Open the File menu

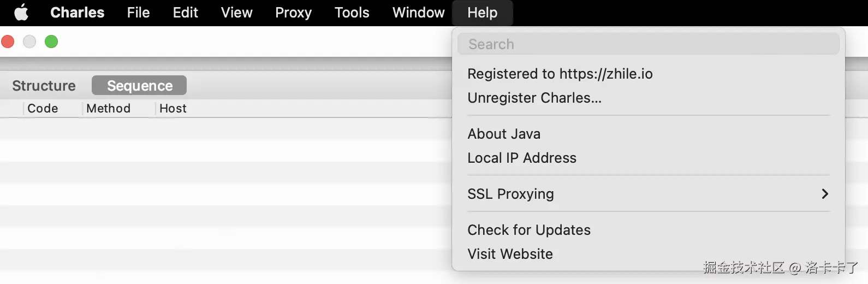(138, 13)
